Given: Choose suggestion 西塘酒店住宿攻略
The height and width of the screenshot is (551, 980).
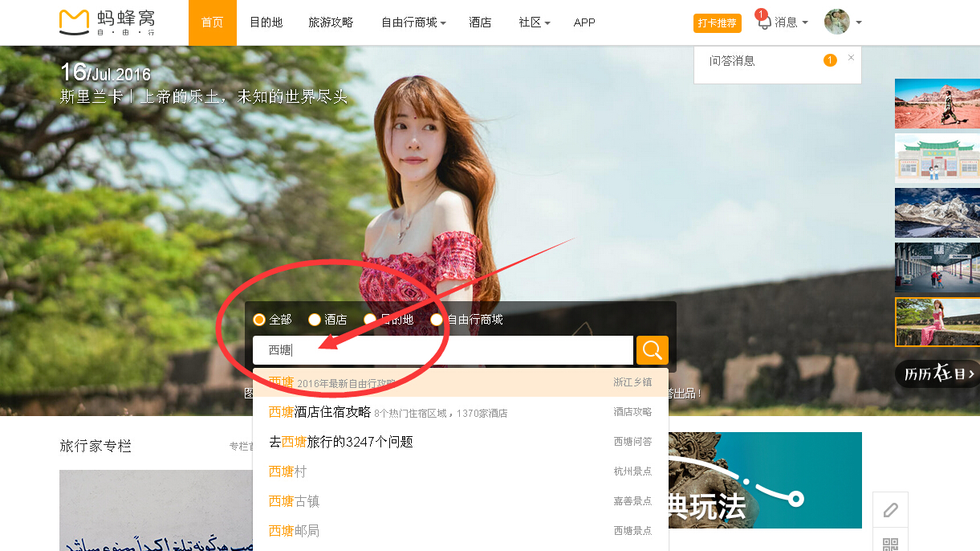Looking at the screenshot, I should (x=461, y=412).
